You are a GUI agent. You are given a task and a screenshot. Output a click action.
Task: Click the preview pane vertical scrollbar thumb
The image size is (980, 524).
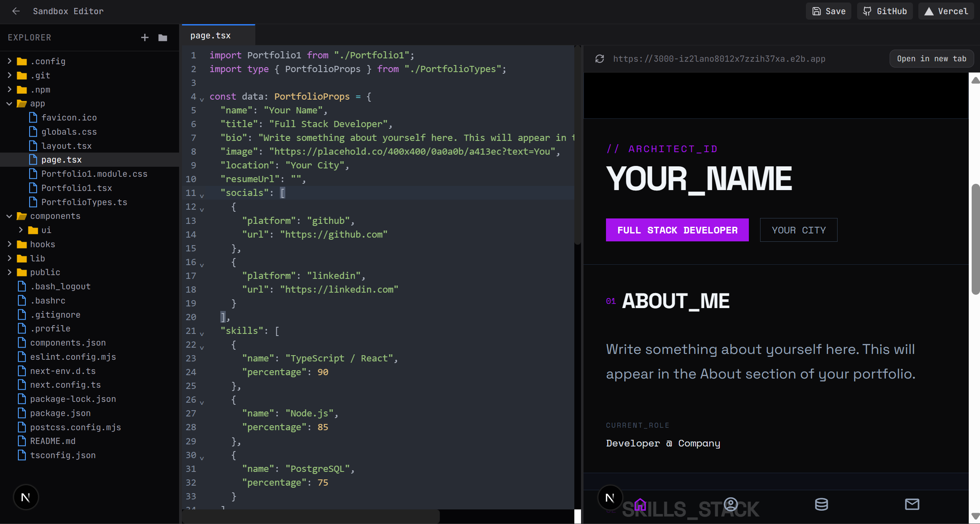(x=975, y=239)
